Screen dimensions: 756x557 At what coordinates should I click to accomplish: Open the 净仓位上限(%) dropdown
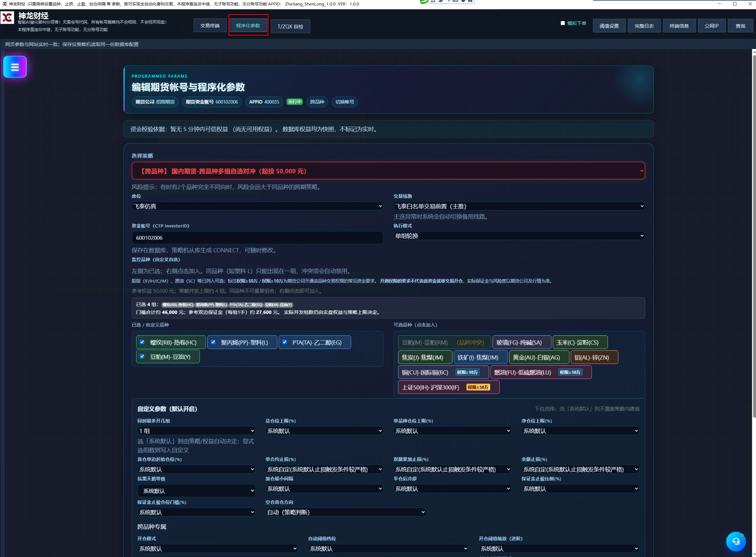(x=580, y=431)
